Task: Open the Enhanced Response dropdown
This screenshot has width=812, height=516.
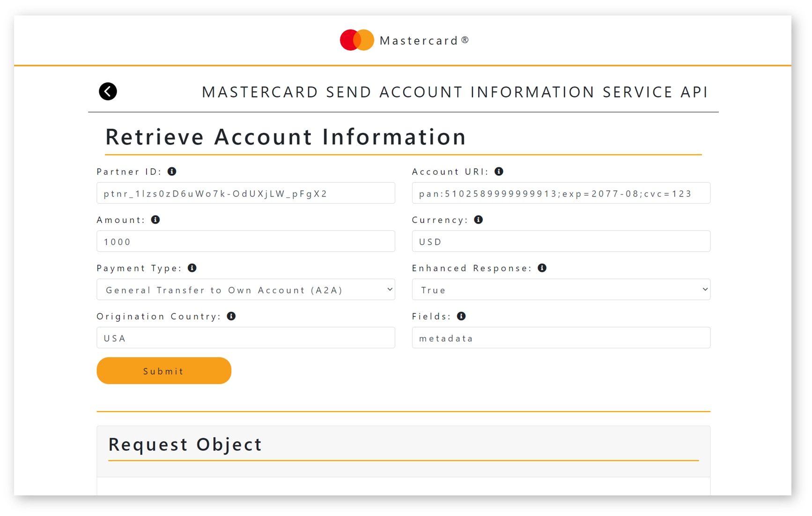Action: coord(561,289)
